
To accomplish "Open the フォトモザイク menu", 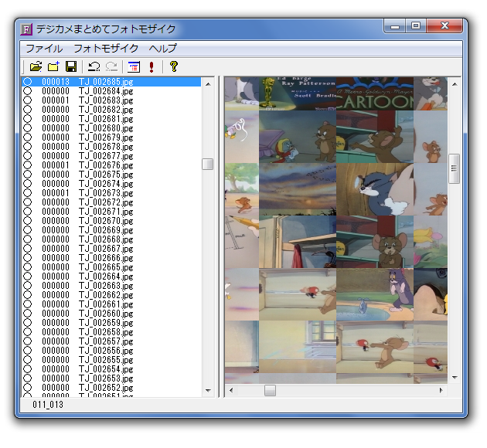I will point(106,48).
